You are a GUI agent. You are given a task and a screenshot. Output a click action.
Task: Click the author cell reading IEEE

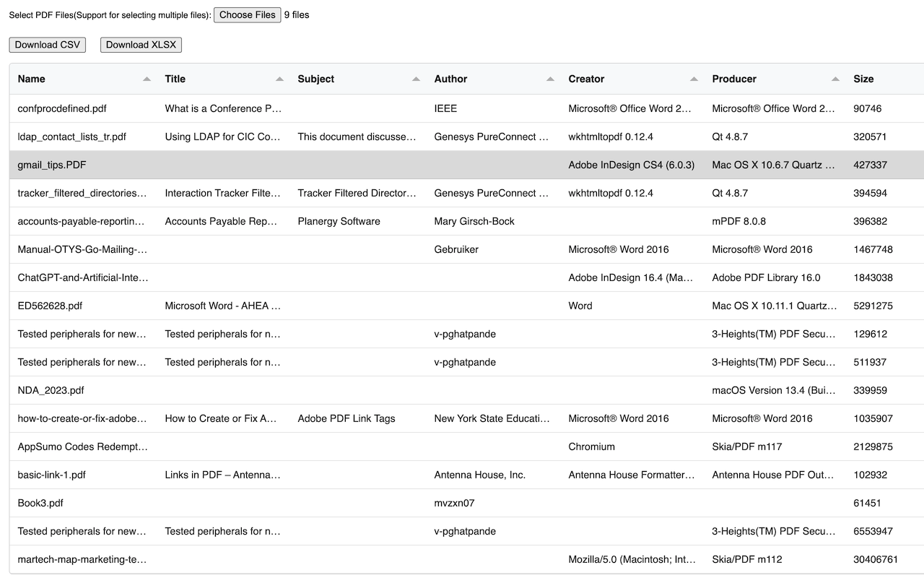(445, 108)
